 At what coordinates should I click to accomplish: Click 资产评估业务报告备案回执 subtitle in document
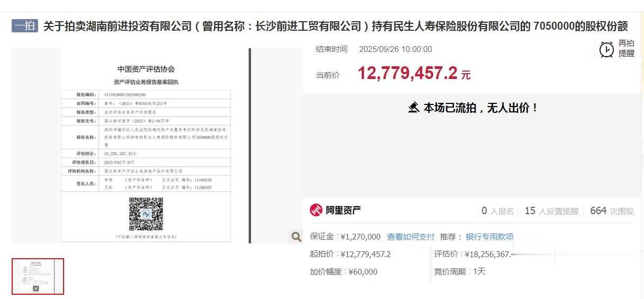coord(146,82)
